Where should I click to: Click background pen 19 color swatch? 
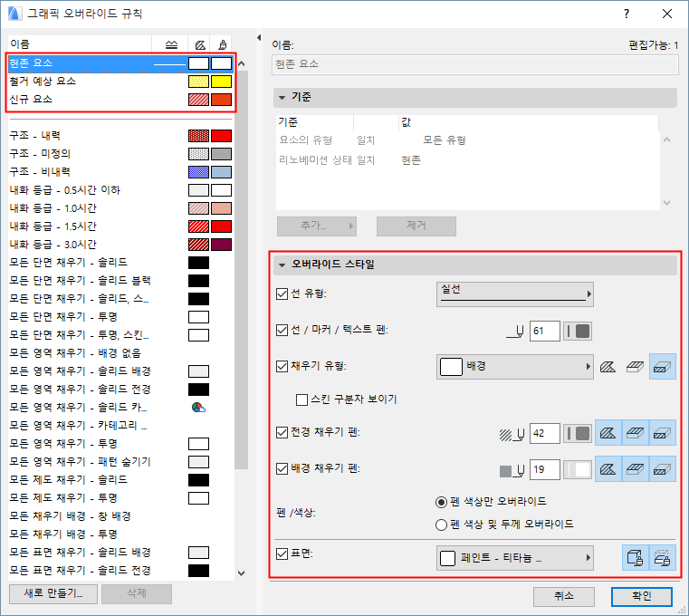click(x=578, y=469)
